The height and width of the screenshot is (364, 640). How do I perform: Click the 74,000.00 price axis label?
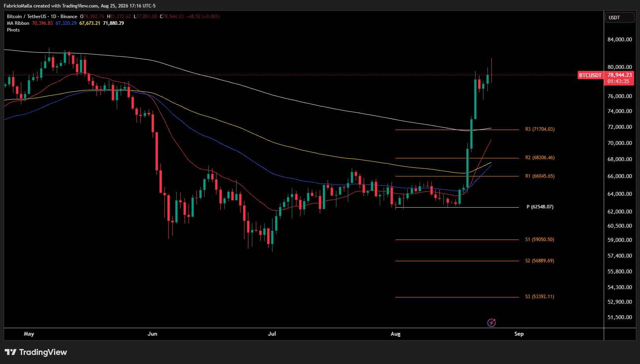(619, 111)
